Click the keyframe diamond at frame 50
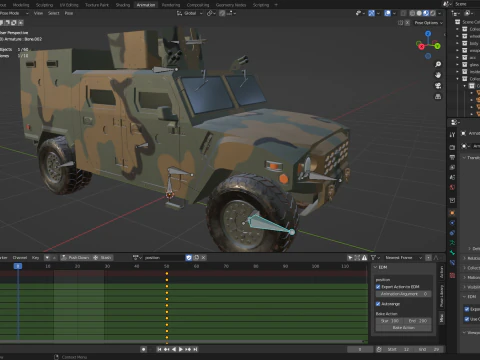The width and height of the screenshot is (480, 360). [167, 274]
